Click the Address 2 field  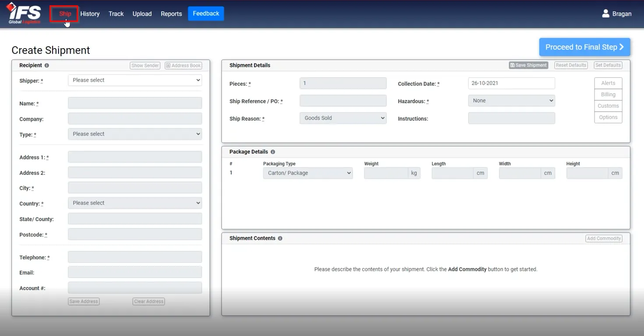135,172
